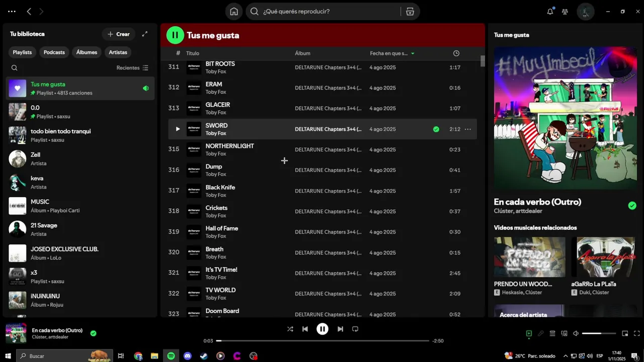Toggle the liked checkmark on SWORD

436,129
